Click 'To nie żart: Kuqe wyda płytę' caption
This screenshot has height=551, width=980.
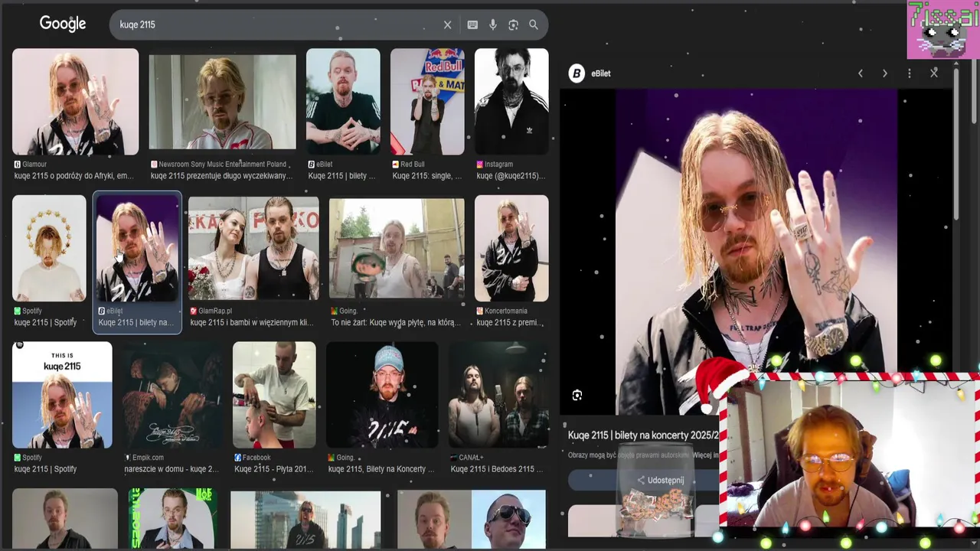396,323
